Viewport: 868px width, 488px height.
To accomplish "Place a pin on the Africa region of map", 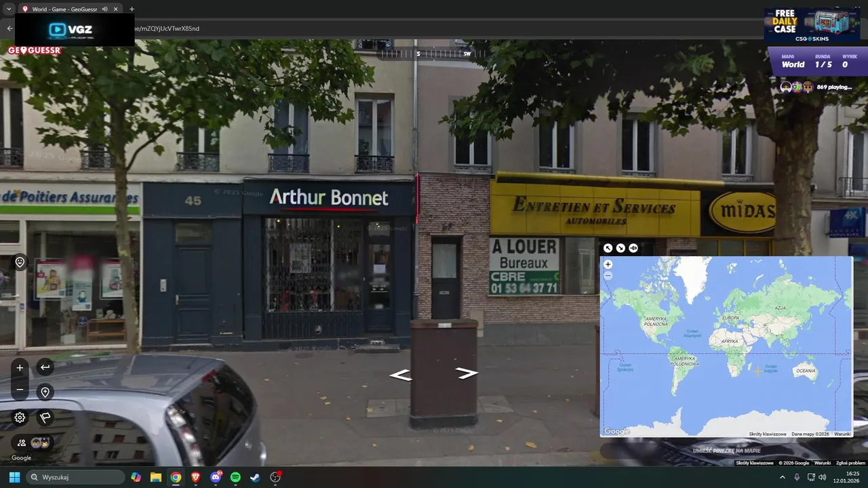I will 731,342.
